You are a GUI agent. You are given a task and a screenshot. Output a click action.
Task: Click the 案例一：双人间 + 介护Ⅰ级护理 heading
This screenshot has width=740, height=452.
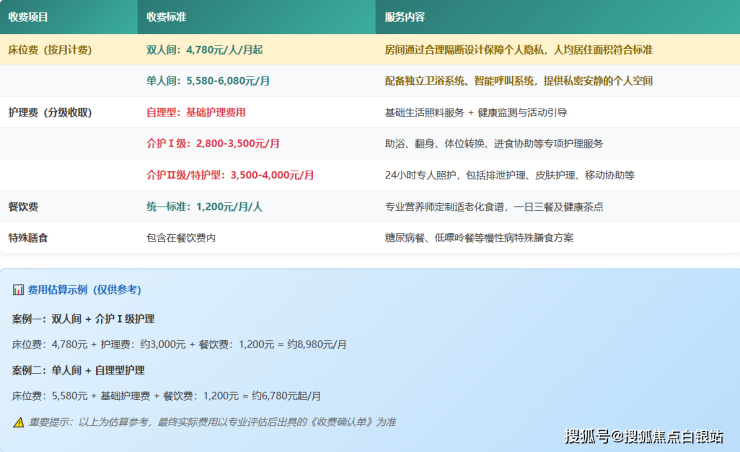click(83, 319)
